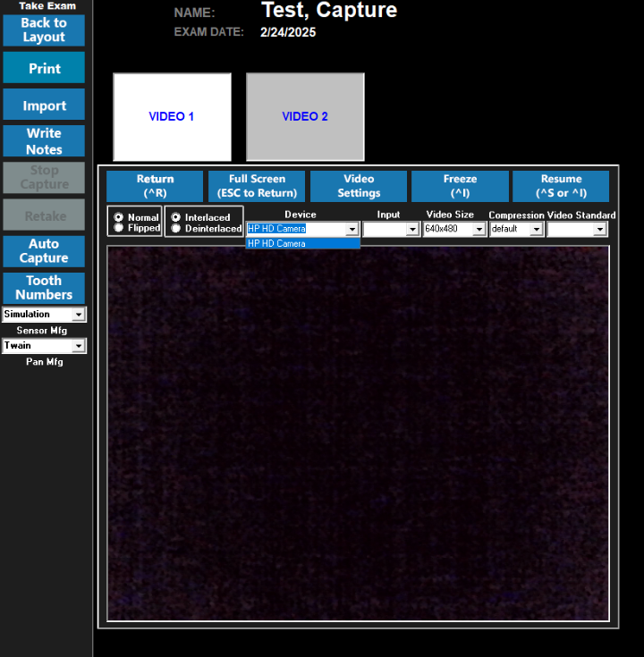644x657 pixels.
Task: Open Video Settings
Action: 359,186
